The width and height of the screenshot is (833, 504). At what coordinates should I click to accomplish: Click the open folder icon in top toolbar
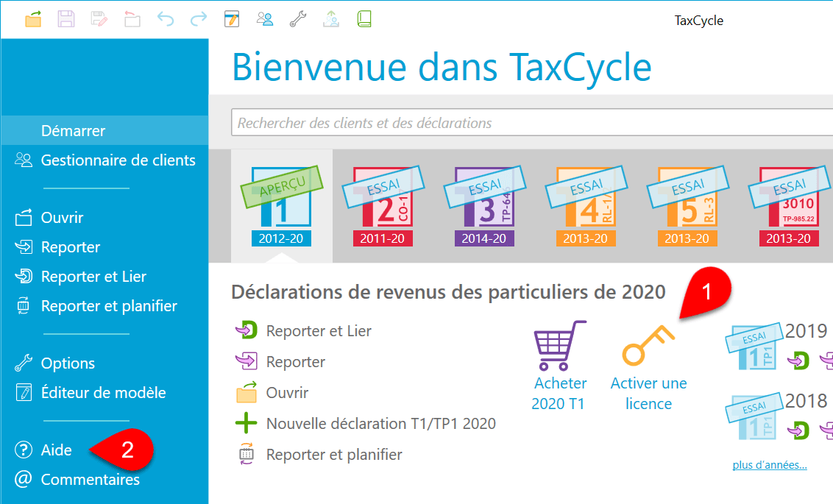[33, 20]
